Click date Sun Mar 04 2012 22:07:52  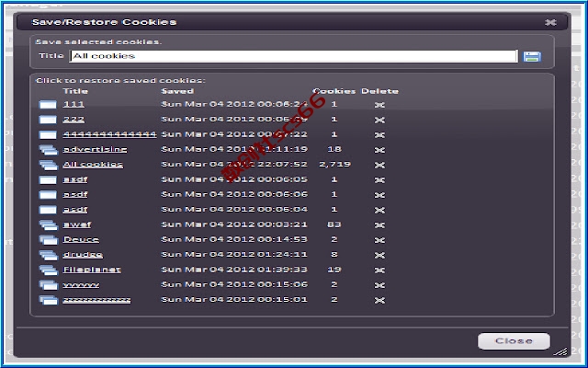[234, 165]
